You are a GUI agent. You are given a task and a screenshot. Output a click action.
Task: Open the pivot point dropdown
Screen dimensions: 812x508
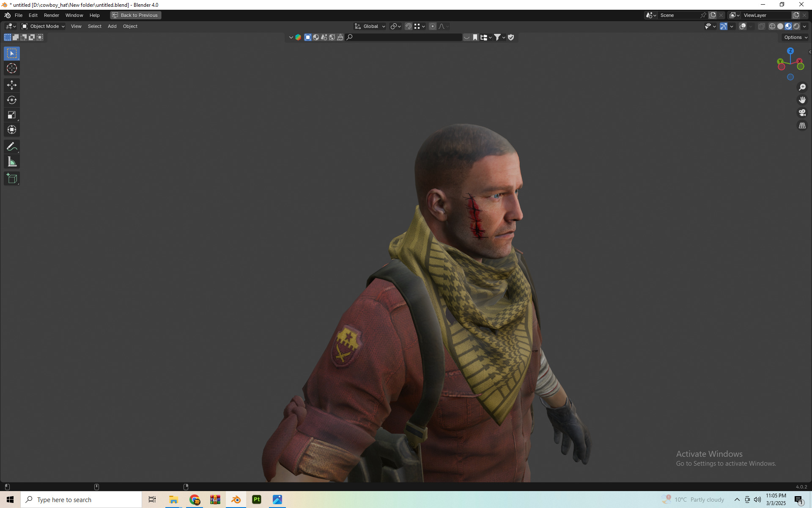click(396, 26)
